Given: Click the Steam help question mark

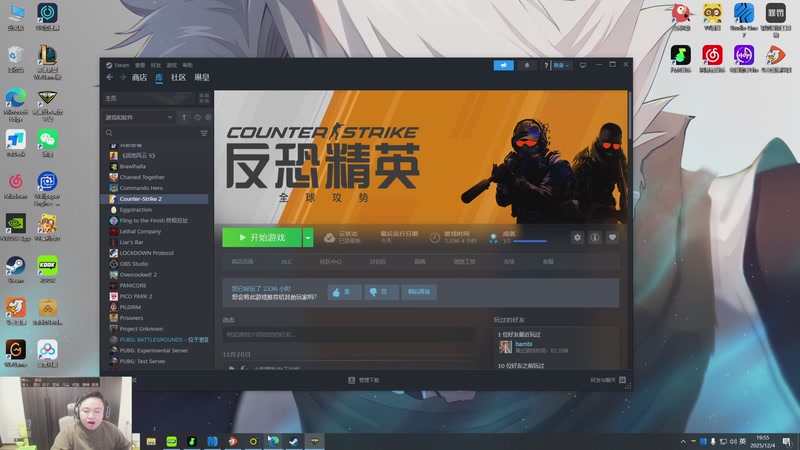Looking at the screenshot, I should point(546,65).
